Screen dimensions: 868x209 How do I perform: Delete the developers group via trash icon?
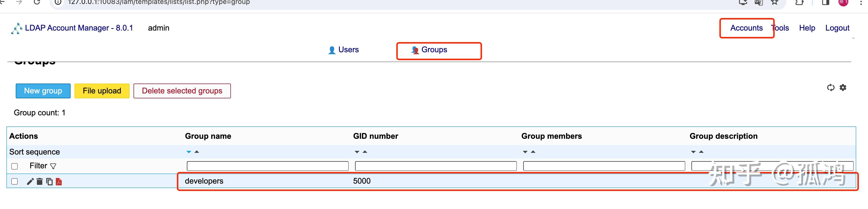point(40,182)
